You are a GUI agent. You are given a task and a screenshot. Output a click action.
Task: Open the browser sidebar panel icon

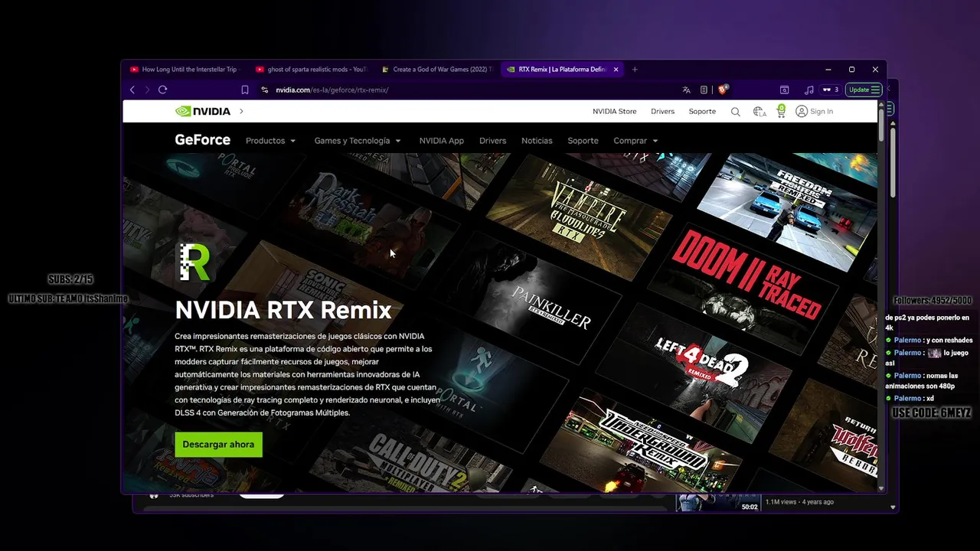point(785,90)
